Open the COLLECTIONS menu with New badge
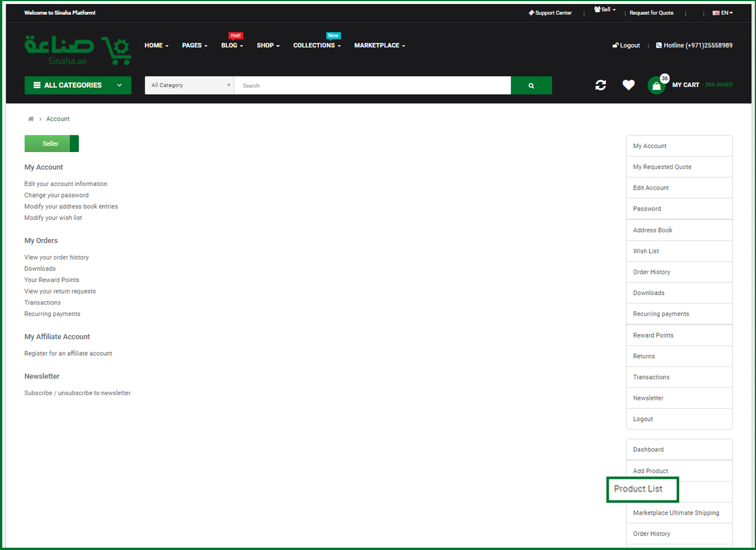 [x=316, y=45]
